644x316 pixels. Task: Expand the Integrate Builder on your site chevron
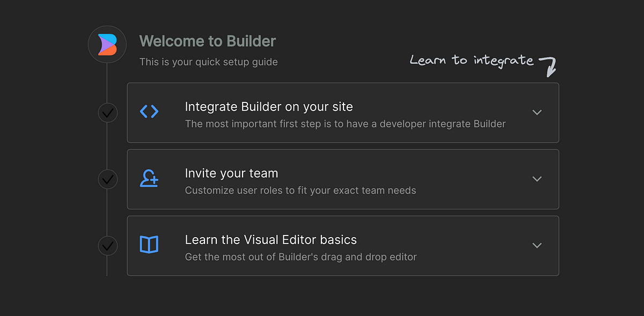click(x=537, y=113)
